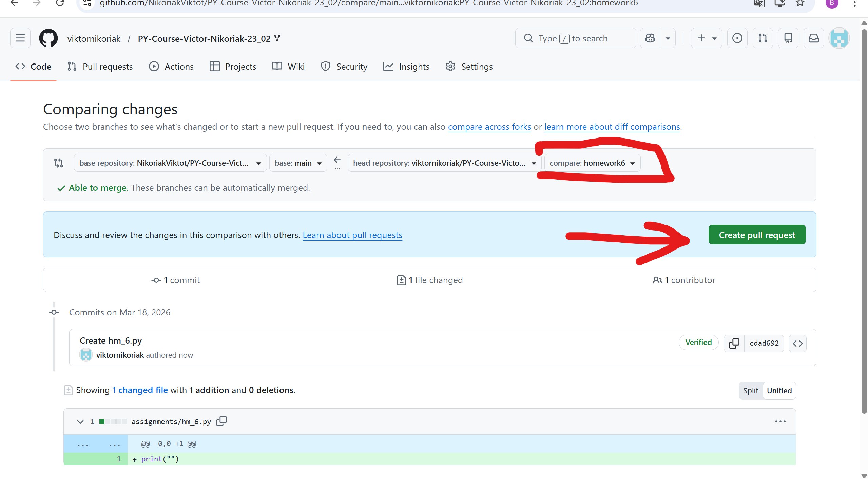This screenshot has width=868, height=479.
Task: Click the viktornikoriak owner link in header
Action: tap(94, 39)
